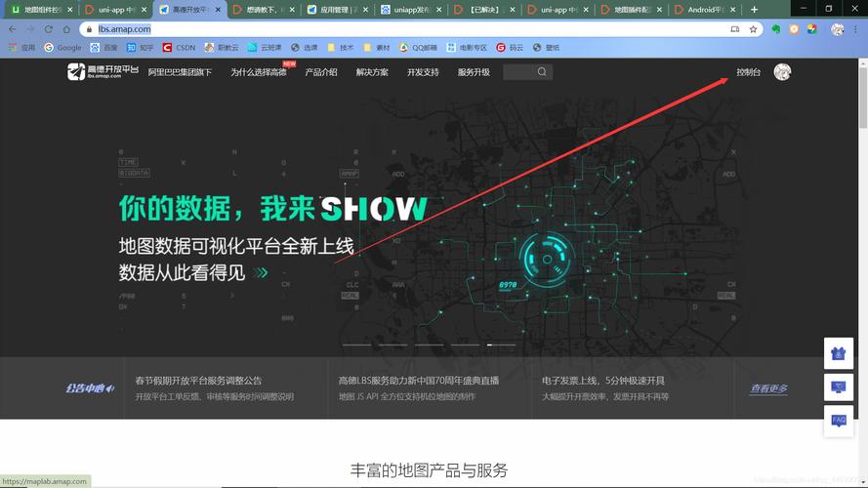The image size is (868, 488).
Task: Bookmark this page with the star icon
Action: pos(753,29)
